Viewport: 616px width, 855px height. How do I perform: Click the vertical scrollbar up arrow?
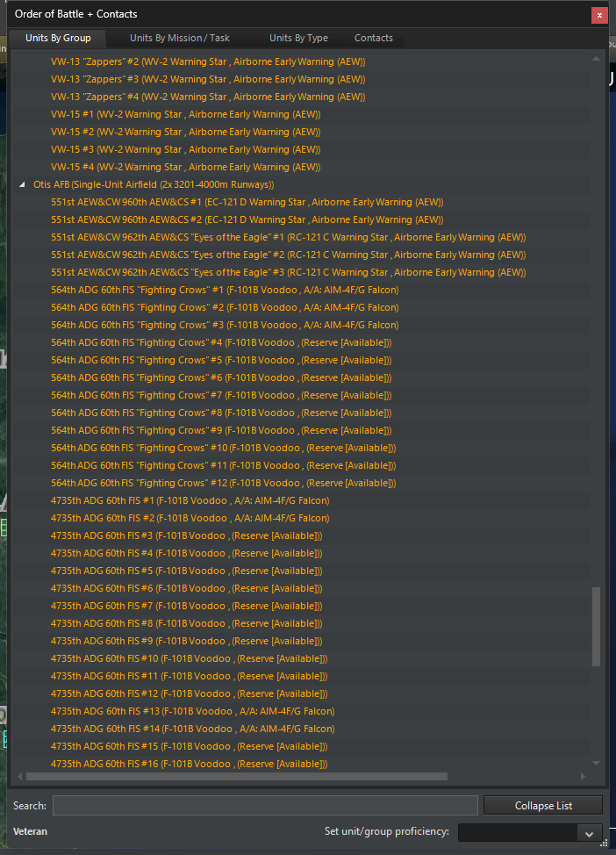[x=596, y=58]
